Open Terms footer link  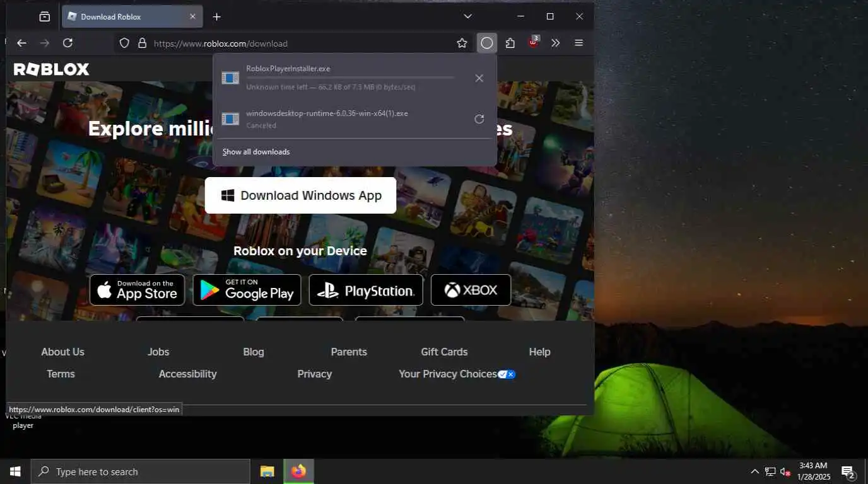click(61, 374)
